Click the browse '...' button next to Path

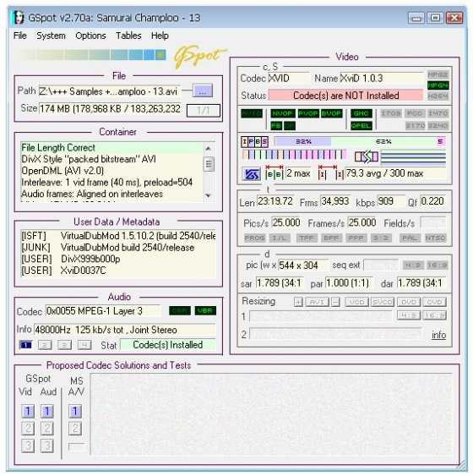pyautogui.click(x=203, y=90)
